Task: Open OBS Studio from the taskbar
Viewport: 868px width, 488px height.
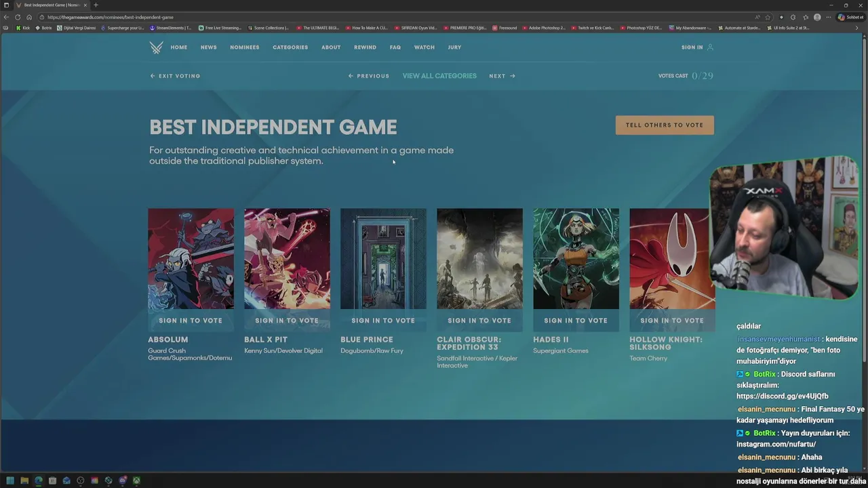Action: [81, 481]
